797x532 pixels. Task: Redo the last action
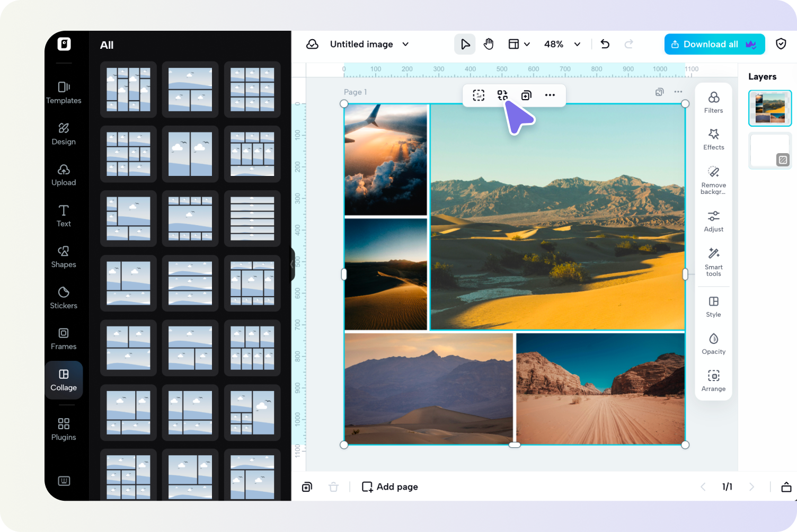(629, 44)
